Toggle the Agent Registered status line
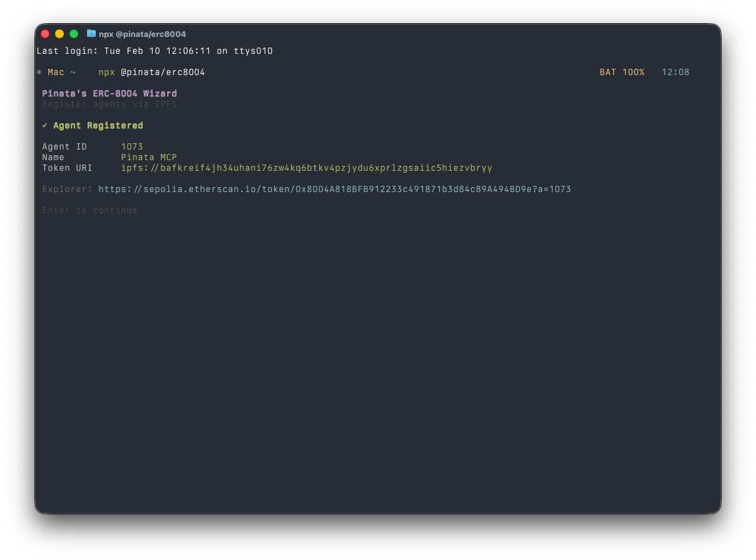 98,125
